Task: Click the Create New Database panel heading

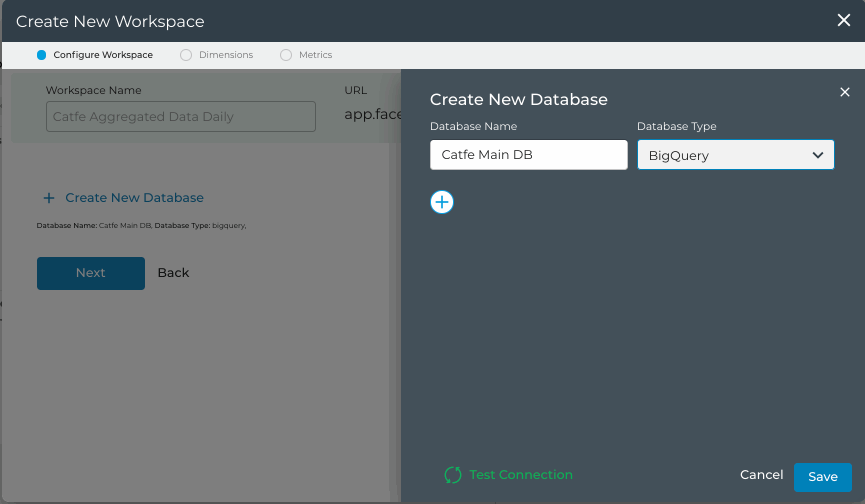Action: coord(519,99)
